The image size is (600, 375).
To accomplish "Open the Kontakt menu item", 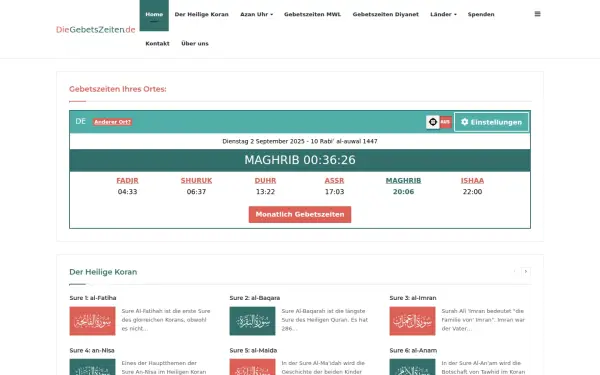I will pyautogui.click(x=157, y=44).
